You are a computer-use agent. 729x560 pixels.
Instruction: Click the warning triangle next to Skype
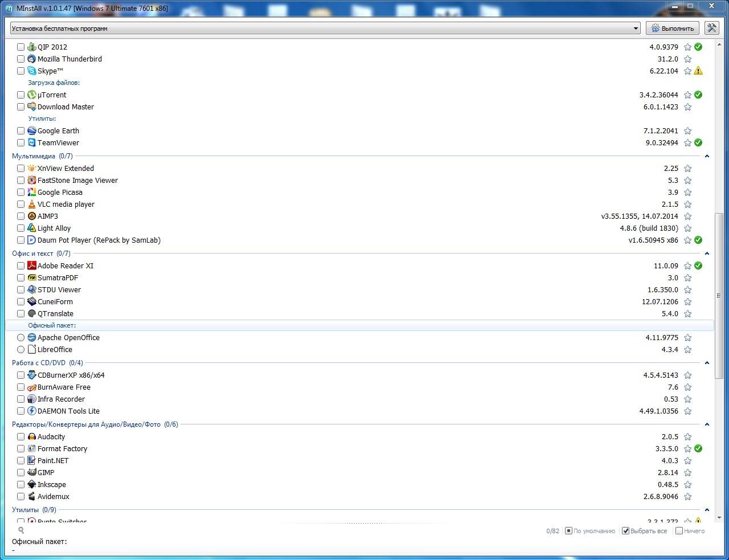pos(698,71)
